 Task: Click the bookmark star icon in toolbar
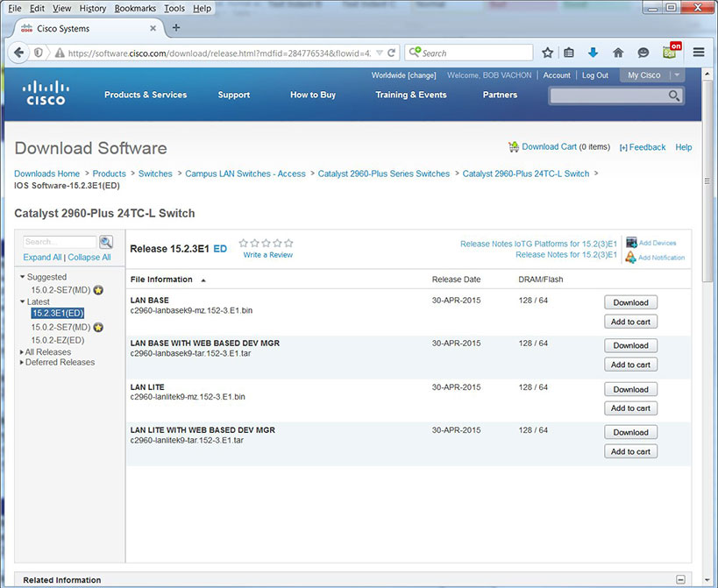point(548,53)
